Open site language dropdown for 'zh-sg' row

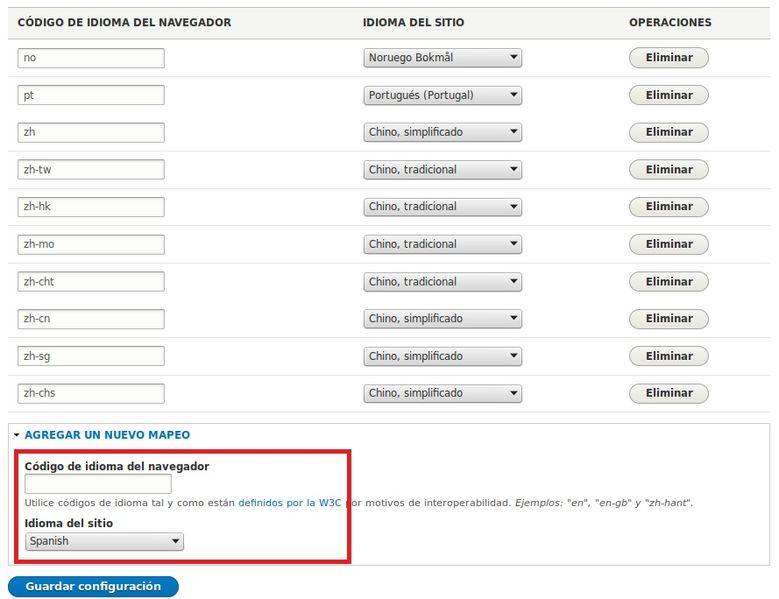[x=443, y=356]
